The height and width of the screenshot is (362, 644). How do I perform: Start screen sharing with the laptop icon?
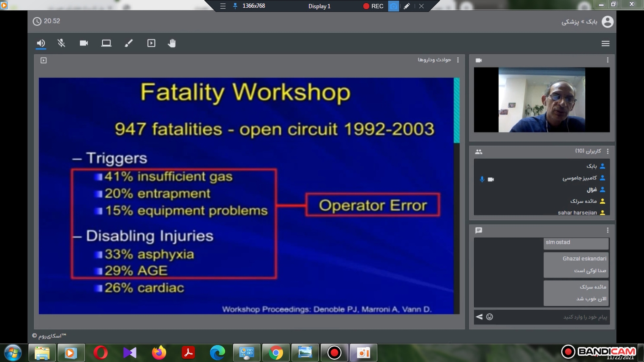pos(106,43)
